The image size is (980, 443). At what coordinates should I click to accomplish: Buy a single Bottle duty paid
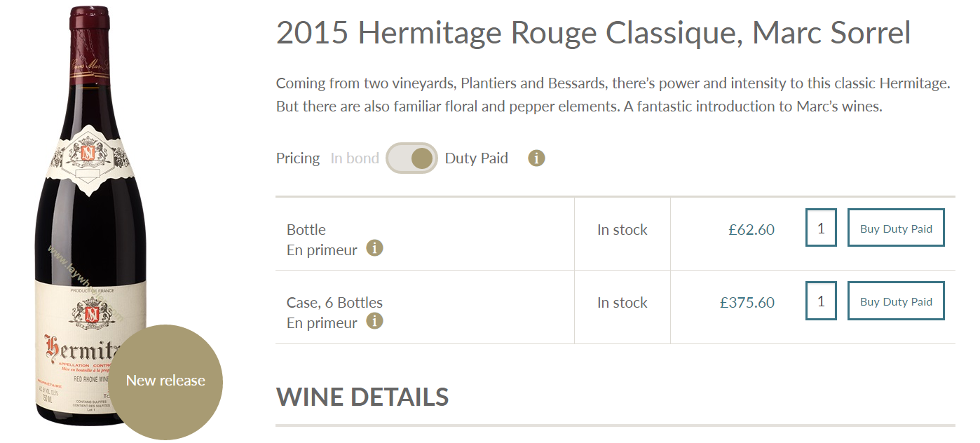(x=896, y=228)
